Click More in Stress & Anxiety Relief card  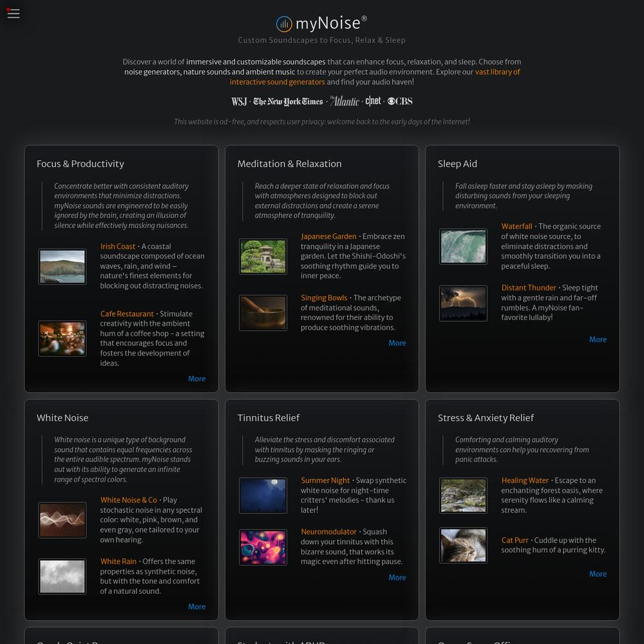point(598,574)
